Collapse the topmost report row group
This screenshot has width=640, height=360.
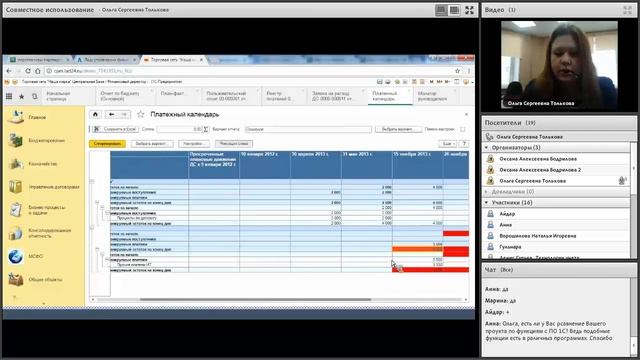[91, 181]
